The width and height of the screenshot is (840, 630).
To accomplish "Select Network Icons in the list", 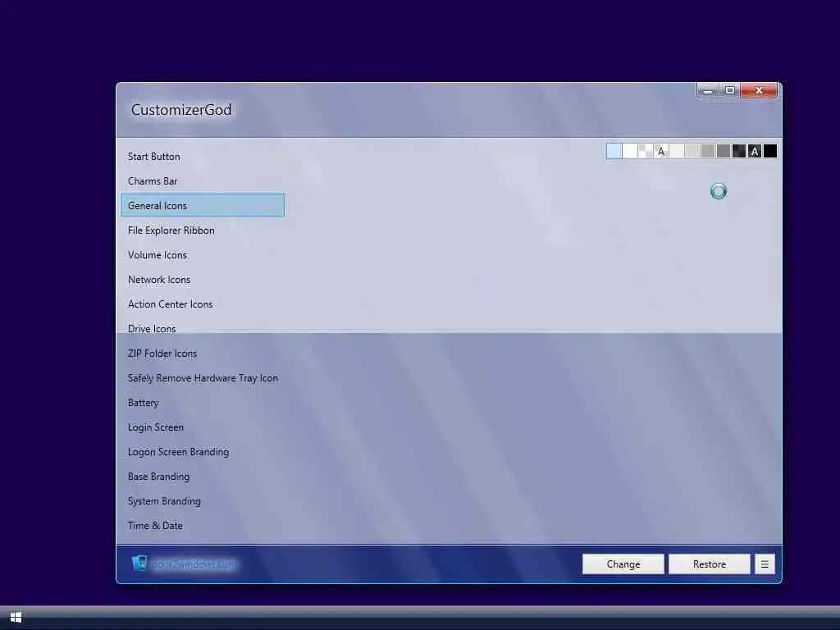I will click(203, 280).
